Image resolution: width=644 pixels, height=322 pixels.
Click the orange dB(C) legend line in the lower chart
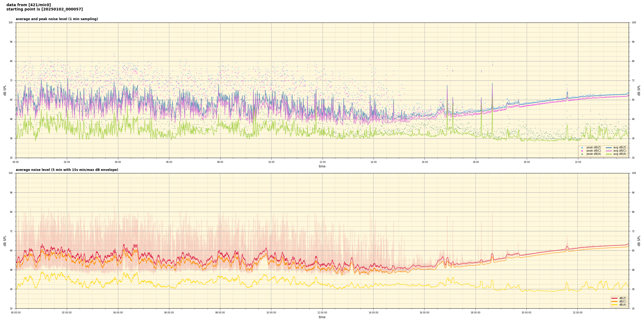pos(614,301)
